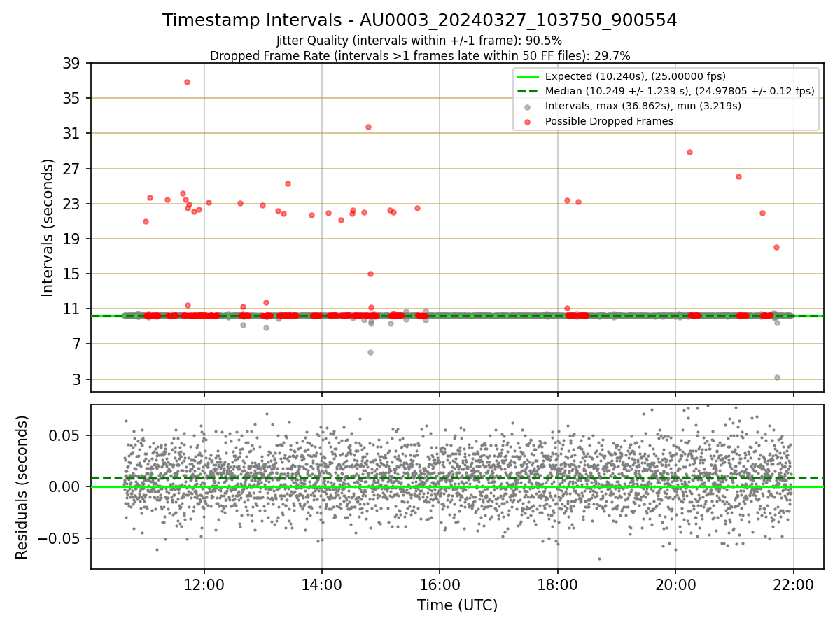The image size is (840, 630).
Task: Click the "Jitter Quality" 90.5% subtitle line
Action: point(419,41)
